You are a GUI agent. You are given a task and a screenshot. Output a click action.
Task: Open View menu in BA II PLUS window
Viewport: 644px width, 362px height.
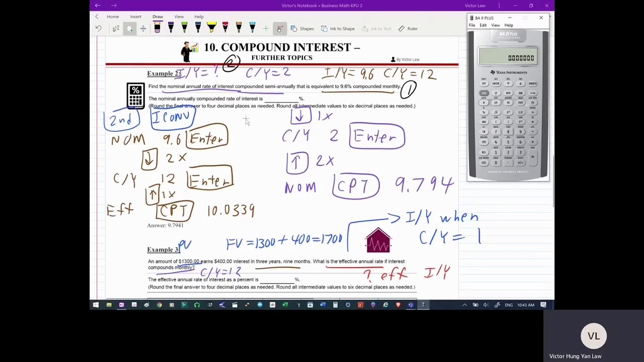tap(496, 25)
